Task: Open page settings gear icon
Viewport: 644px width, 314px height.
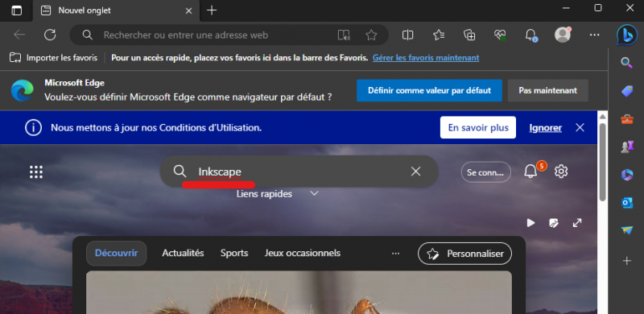Action: 561,171
